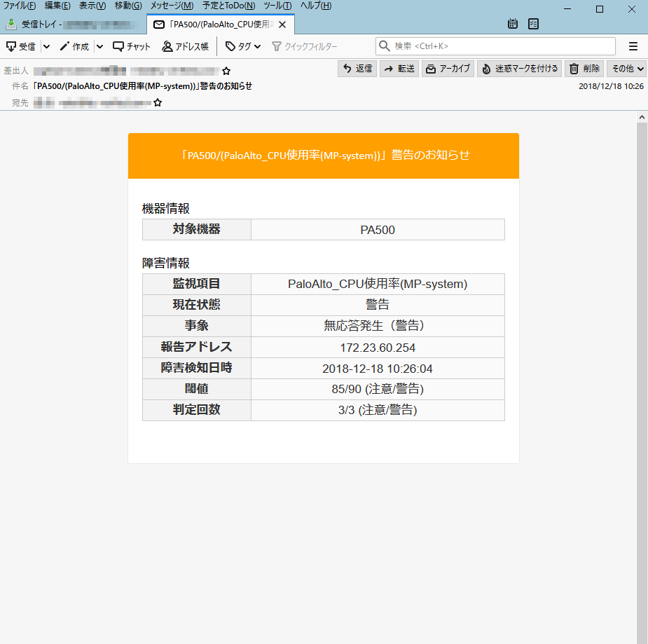This screenshot has height=644, width=648.
Task: Expand the その他 more actions dropdown
Action: point(627,69)
